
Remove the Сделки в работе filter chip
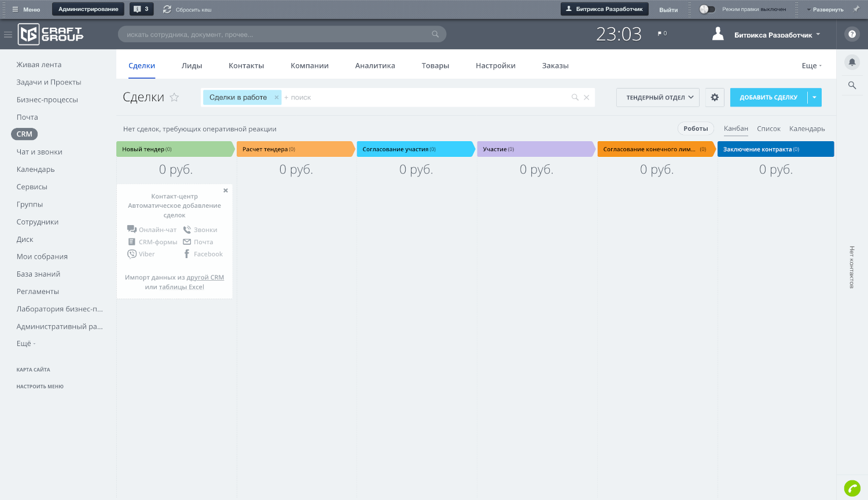click(x=277, y=97)
